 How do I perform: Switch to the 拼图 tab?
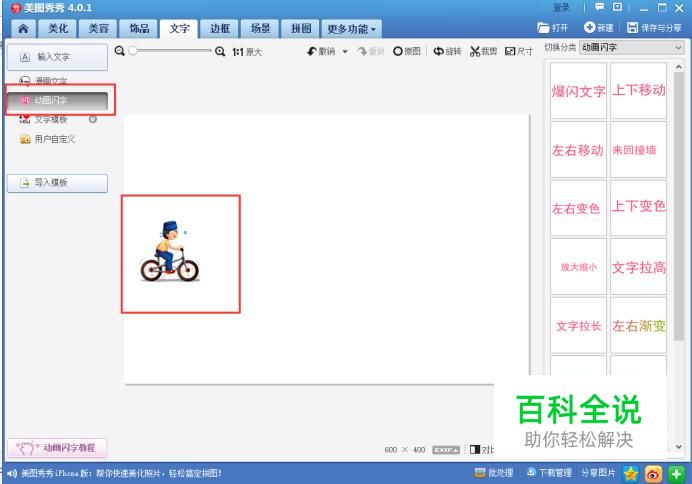pos(301,29)
